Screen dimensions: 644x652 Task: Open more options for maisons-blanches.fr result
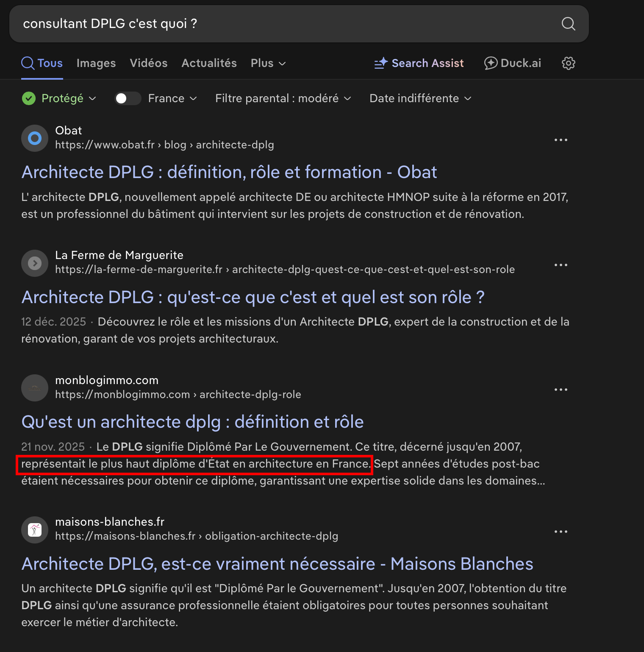pyautogui.click(x=561, y=532)
